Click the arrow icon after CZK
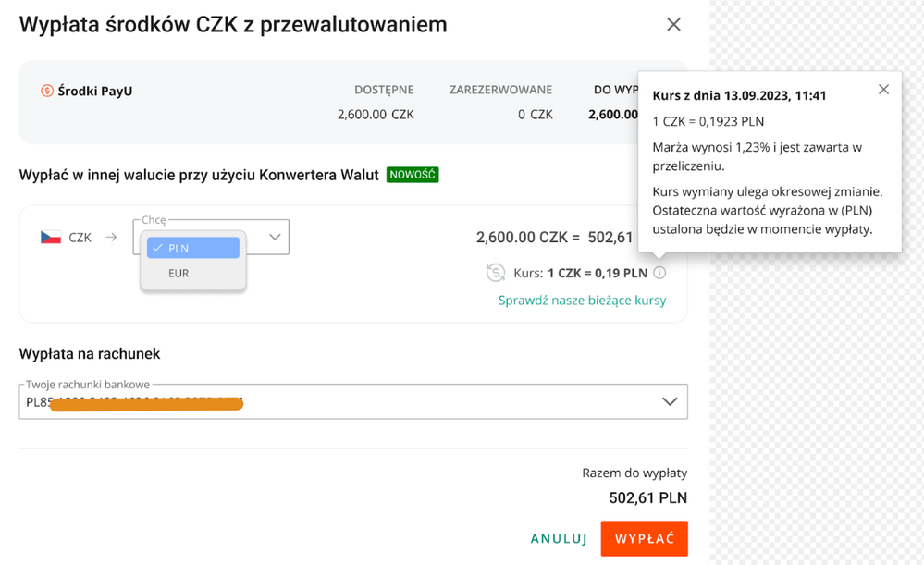 (111, 238)
